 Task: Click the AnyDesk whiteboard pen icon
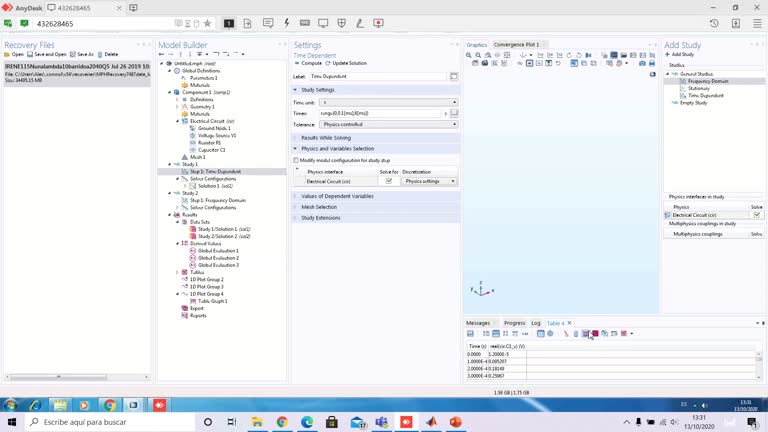[360, 23]
